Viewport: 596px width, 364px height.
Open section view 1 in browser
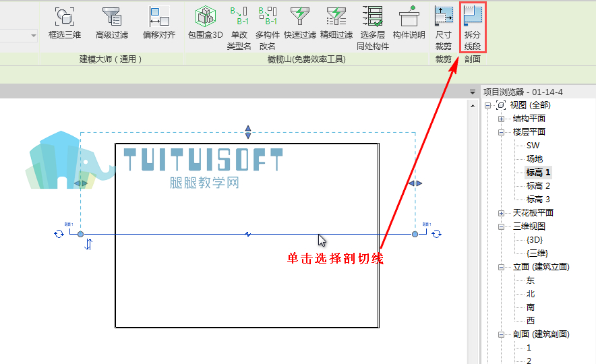click(x=529, y=348)
